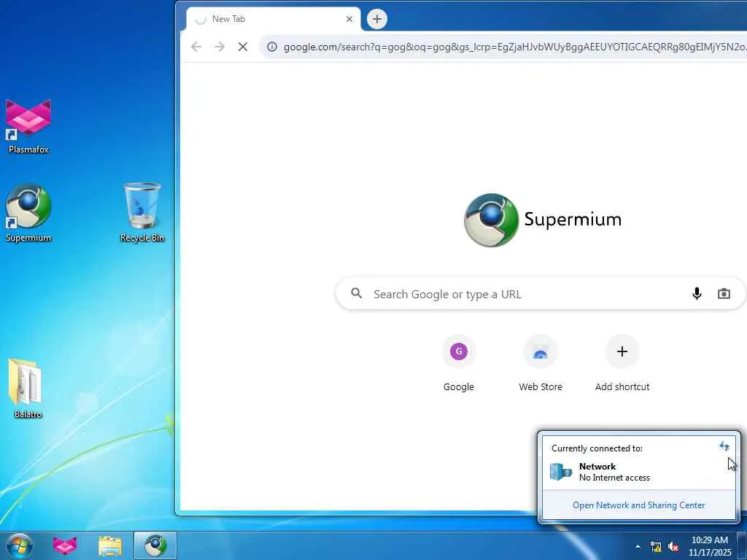
Task: Click the Add shortcut tile
Action: click(622, 365)
